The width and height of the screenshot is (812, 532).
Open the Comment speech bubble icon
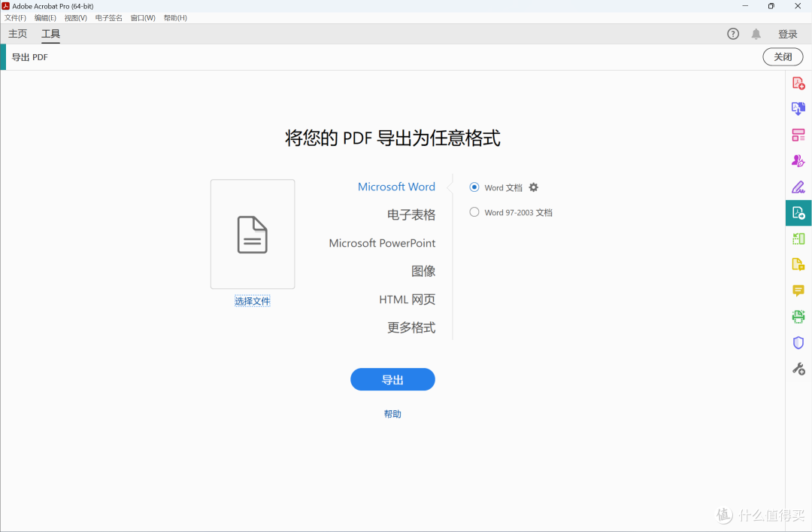coord(798,290)
